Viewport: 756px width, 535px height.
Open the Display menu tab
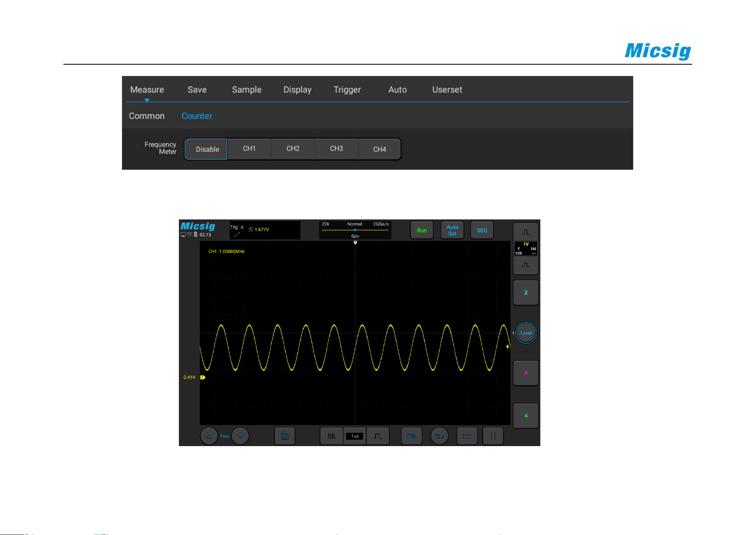point(298,90)
